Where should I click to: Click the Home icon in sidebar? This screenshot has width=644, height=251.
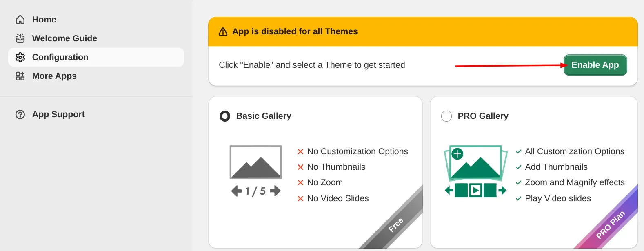pyautogui.click(x=20, y=19)
